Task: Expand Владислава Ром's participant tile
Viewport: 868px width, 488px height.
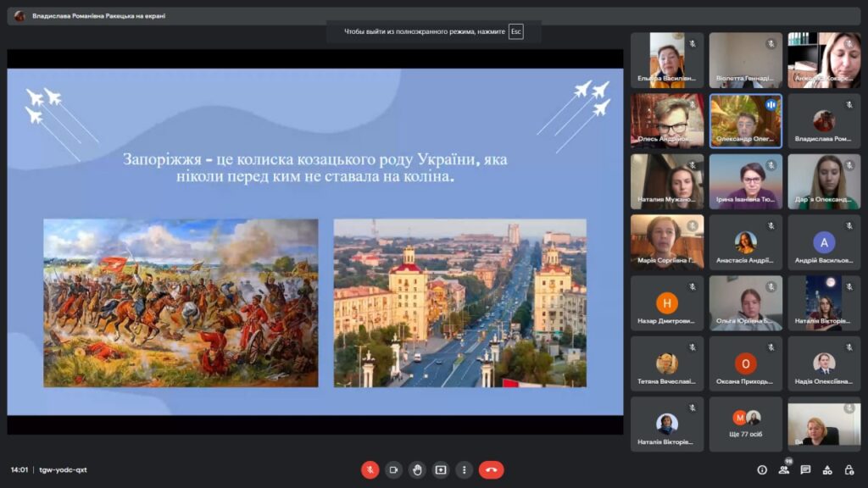Action: pyautogui.click(x=824, y=120)
